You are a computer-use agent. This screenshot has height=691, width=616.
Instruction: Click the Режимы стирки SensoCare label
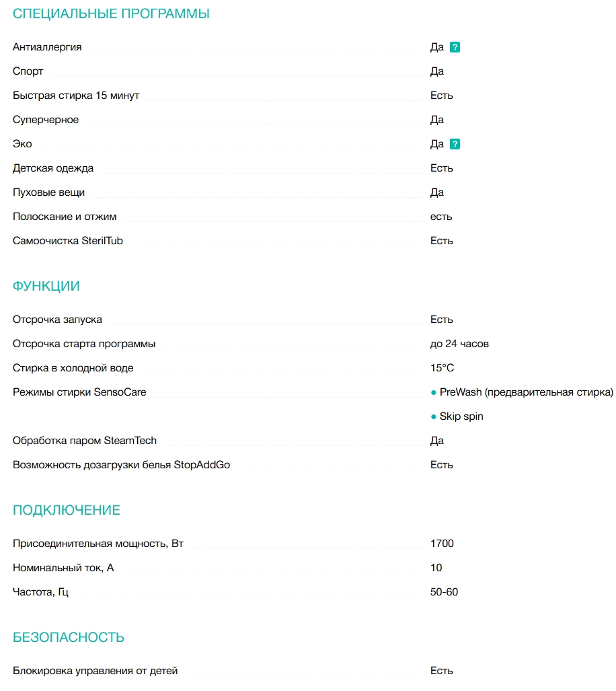tap(79, 392)
